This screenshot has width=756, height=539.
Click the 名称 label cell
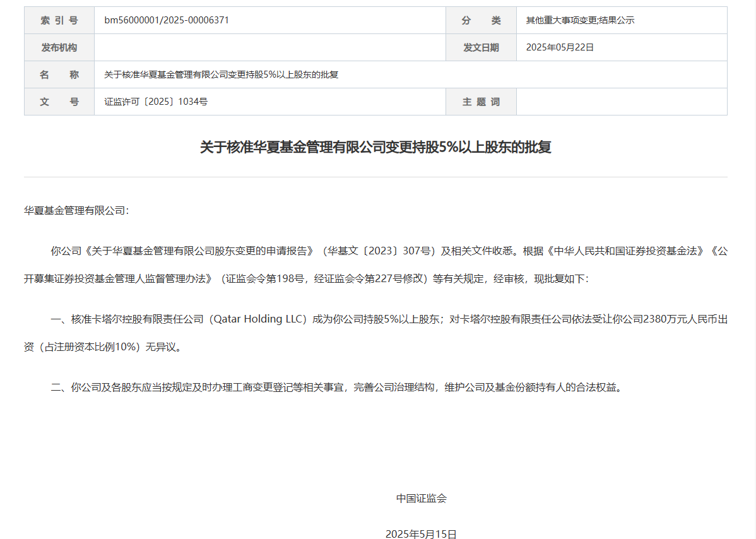(59, 74)
